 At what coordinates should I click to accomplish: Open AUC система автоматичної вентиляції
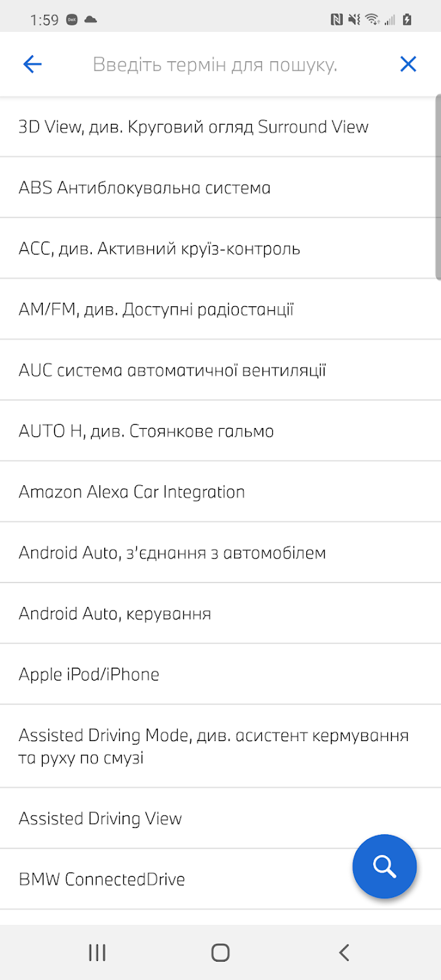click(172, 371)
